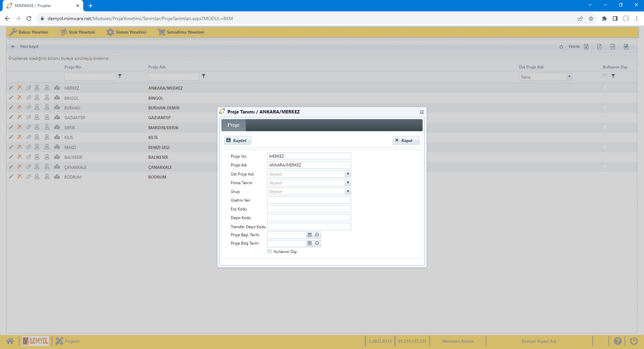Expand the Üst Proje Adı dropdown in dialog
The width and height of the screenshot is (644, 349).
point(348,174)
